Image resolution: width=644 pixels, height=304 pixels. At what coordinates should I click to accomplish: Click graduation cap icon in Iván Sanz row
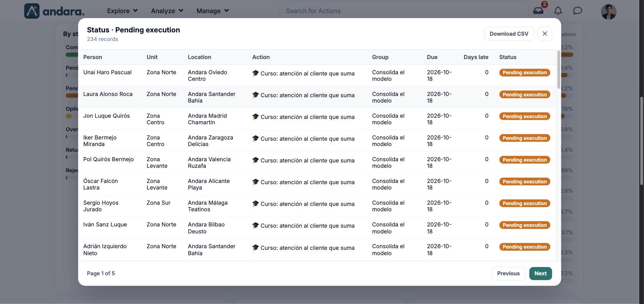[x=255, y=225]
